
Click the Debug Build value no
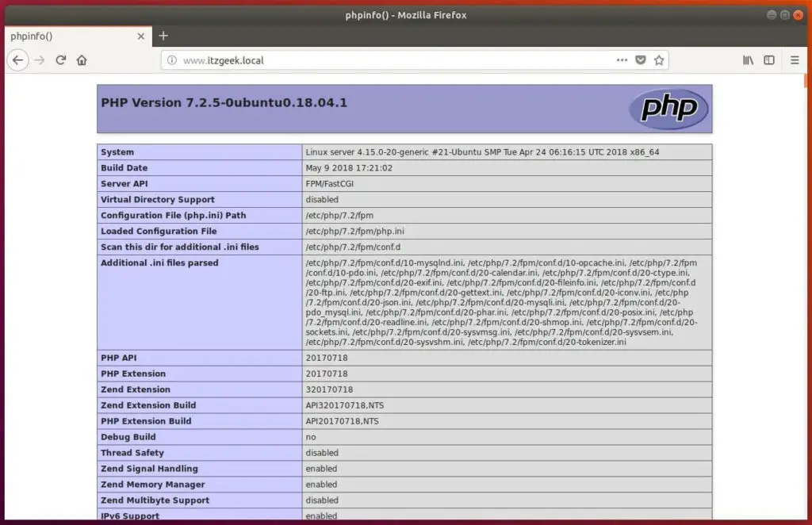click(x=310, y=437)
